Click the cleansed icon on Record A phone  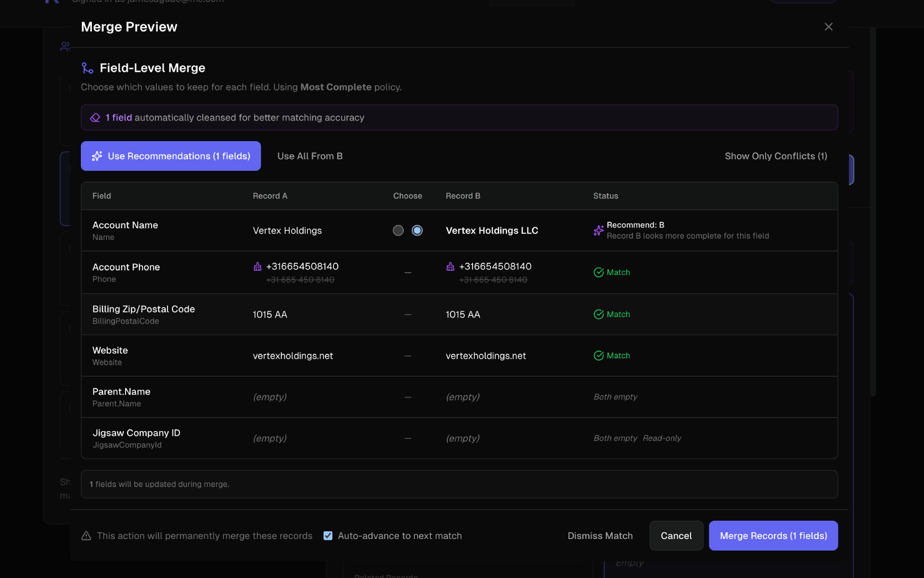click(257, 266)
